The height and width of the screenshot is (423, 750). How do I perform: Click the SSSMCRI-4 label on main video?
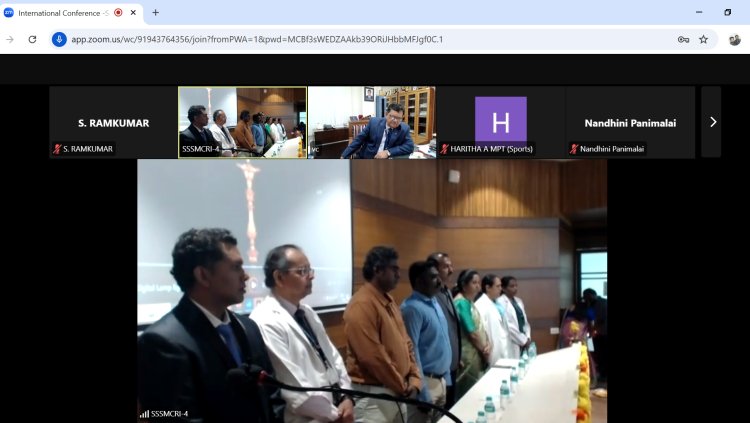[169, 414]
